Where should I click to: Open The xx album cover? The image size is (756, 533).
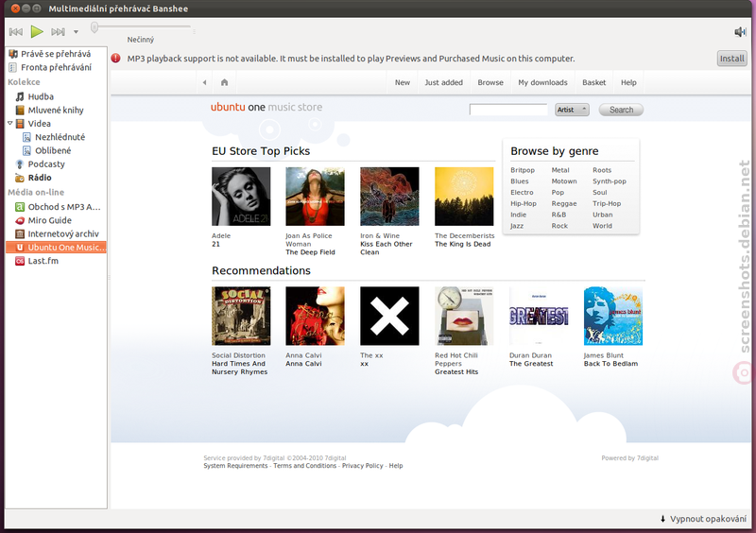tap(389, 316)
